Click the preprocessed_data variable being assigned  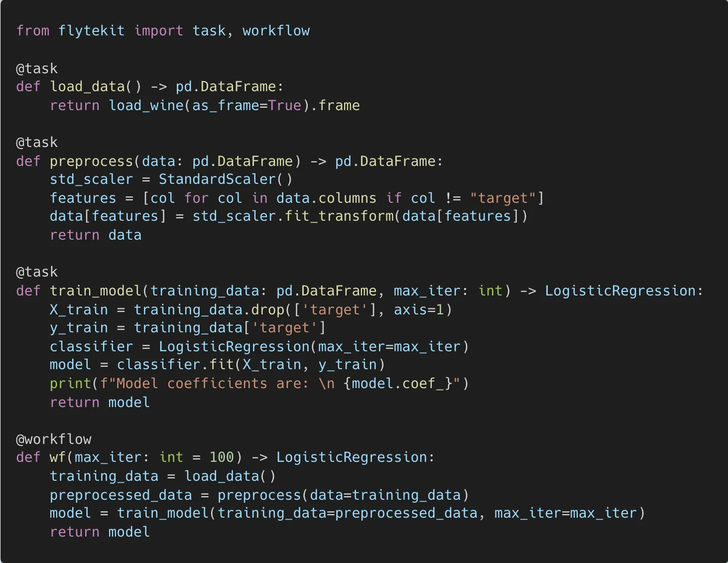[121, 495]
